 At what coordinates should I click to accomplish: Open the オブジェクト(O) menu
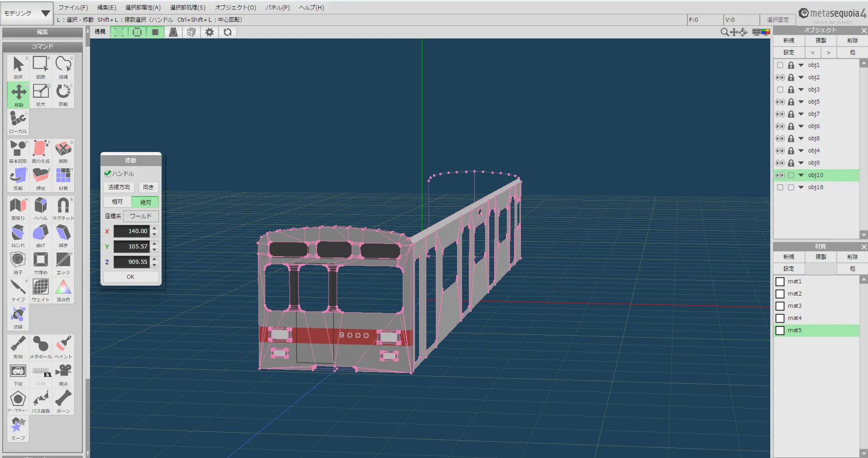pos(235,7)
